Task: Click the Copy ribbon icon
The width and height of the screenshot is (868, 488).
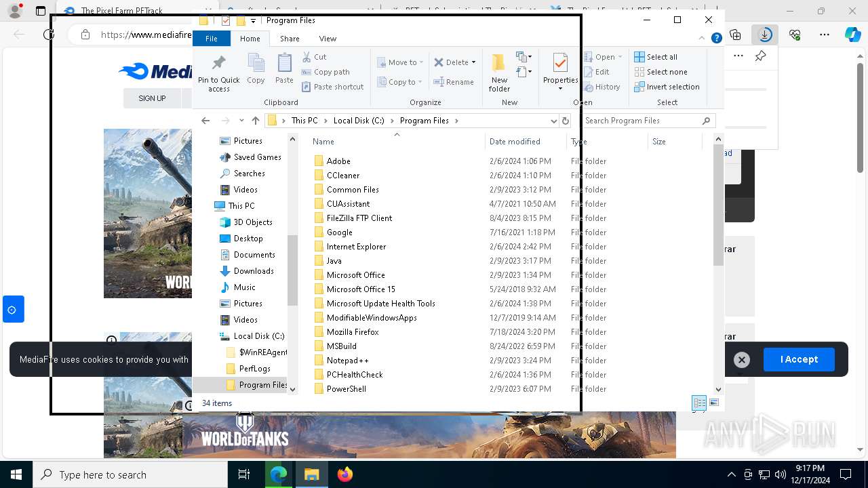Action: click(x=256, y=68)
